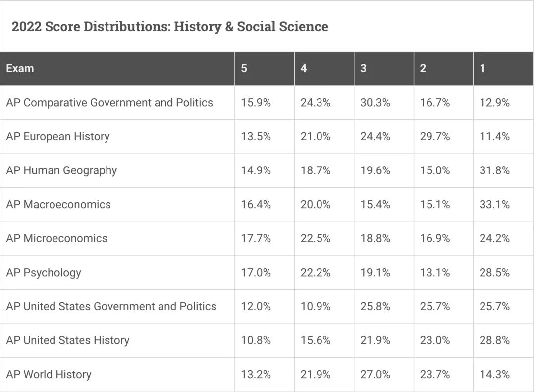The height and width of the screenshot is (392, 535).
Task: Click the score 3 column header
Action: [384, 68]
